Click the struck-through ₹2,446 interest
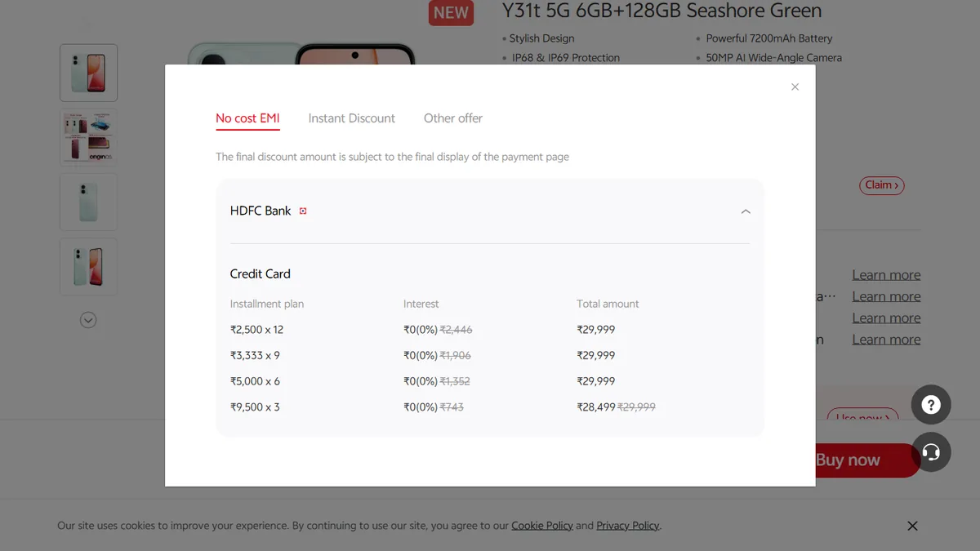This screenshot has height=551, width=980. tap(457, 330)
